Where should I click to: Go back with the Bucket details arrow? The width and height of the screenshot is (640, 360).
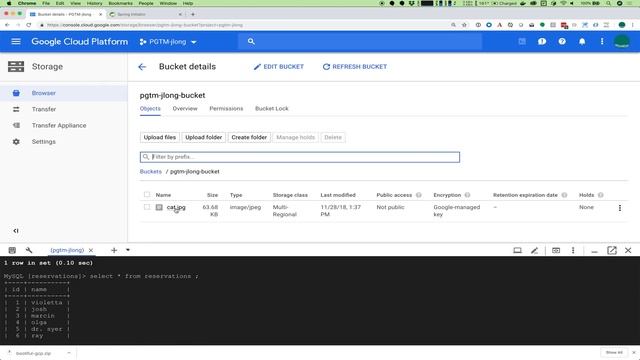142,67
